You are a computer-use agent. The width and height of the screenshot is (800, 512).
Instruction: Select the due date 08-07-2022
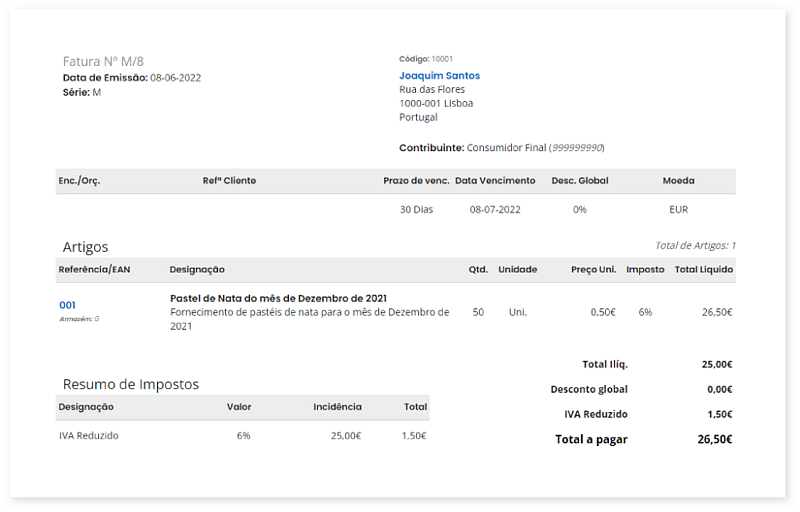(x=495, y=210)
